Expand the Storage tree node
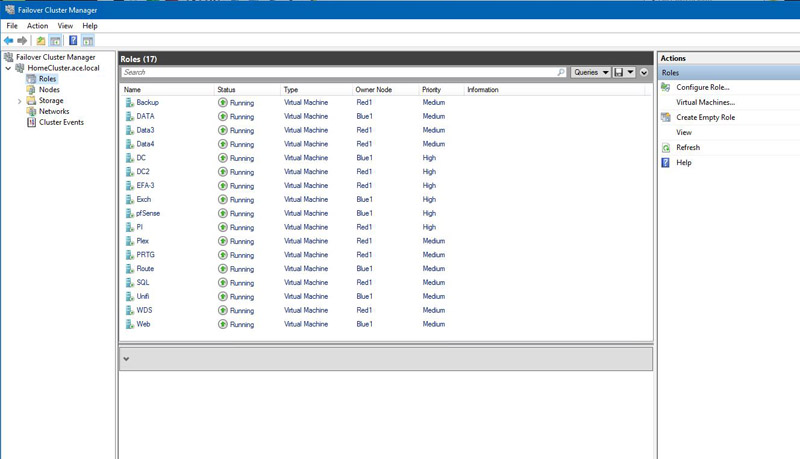 coord(19,101)
